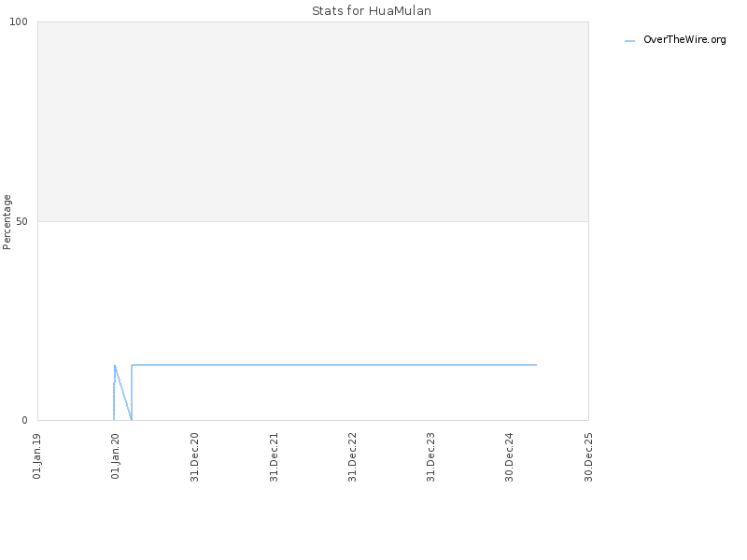Click the peak of the early 2020 spike
This screenshot has height=560, width=747.
point(115,366)
